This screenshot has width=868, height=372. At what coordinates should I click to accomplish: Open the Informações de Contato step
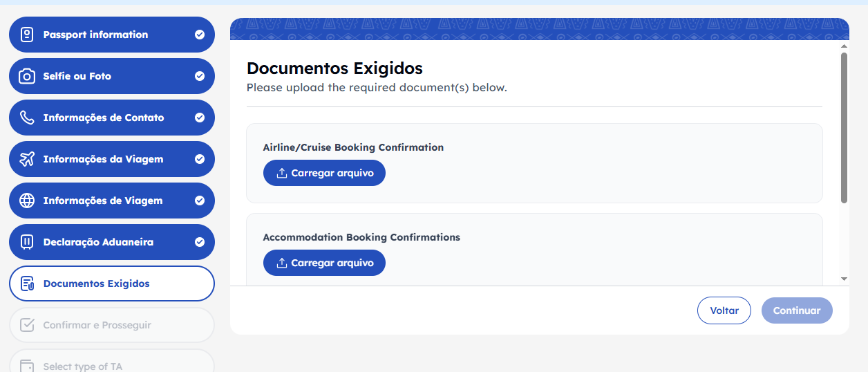(104, 118)
